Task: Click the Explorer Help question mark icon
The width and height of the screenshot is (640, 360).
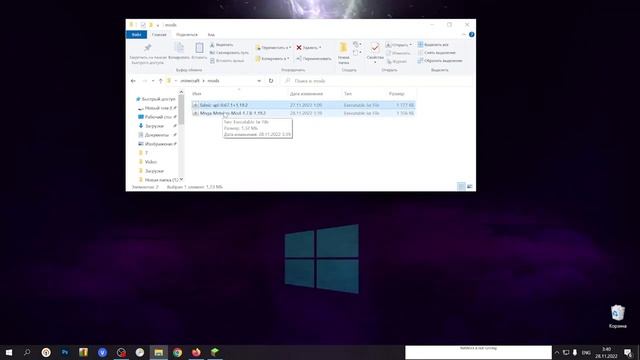Action: coord(471,35)
